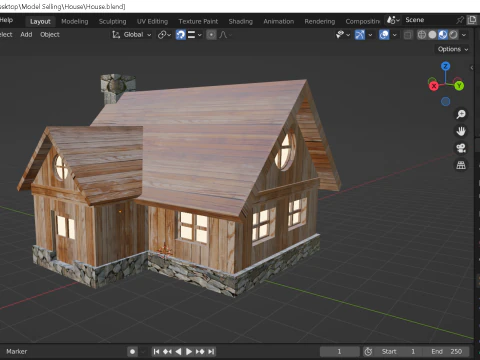Open the auto keyframing options dropdown
This screenshot has height=360, width=480.
pyautogui.click(x=143, y=351)
